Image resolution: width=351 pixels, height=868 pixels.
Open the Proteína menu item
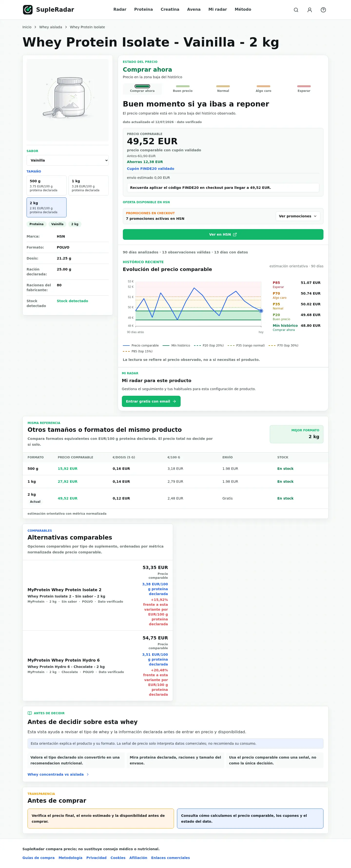pyautogui.click(x=143, y=10)
